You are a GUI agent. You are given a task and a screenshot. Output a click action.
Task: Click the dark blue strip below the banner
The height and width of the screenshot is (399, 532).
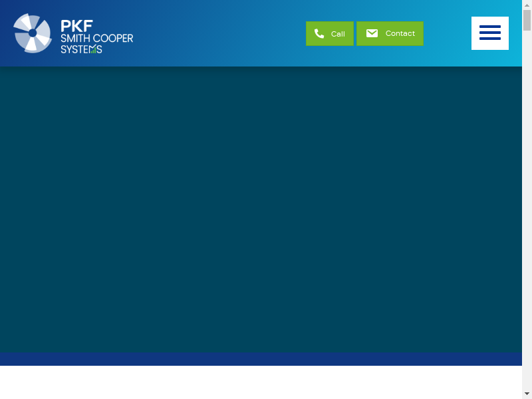click(x=261, y=359)
